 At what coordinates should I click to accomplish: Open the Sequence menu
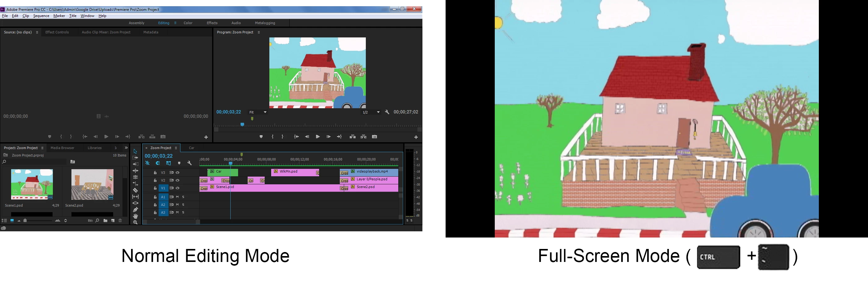click(41, 16)
